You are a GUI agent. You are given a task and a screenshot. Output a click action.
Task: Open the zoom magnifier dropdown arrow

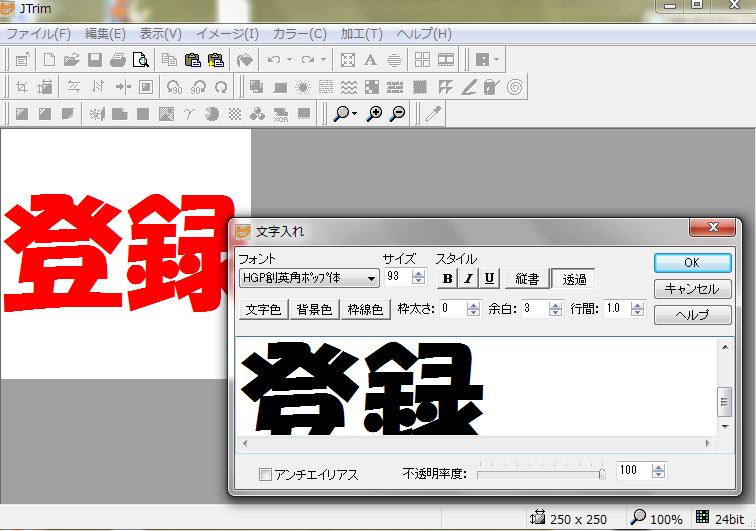pyautogui.click(x=355, y=114)
